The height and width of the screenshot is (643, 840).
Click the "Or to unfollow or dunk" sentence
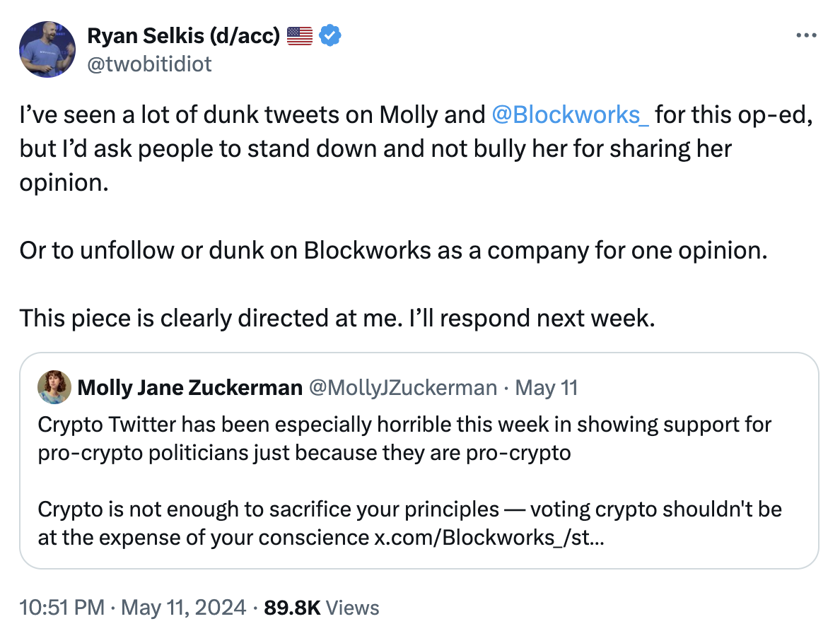(392, 251)
